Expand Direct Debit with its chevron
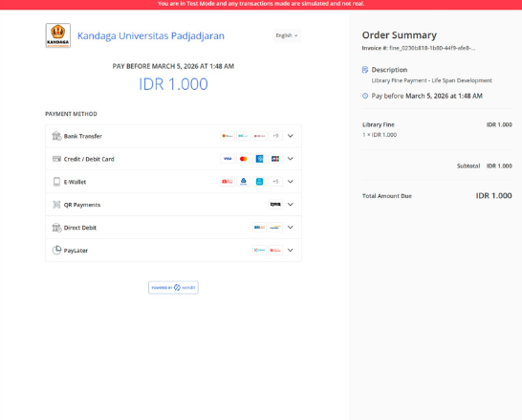This screenshot has height=420, width=522. tap(291, 228)
